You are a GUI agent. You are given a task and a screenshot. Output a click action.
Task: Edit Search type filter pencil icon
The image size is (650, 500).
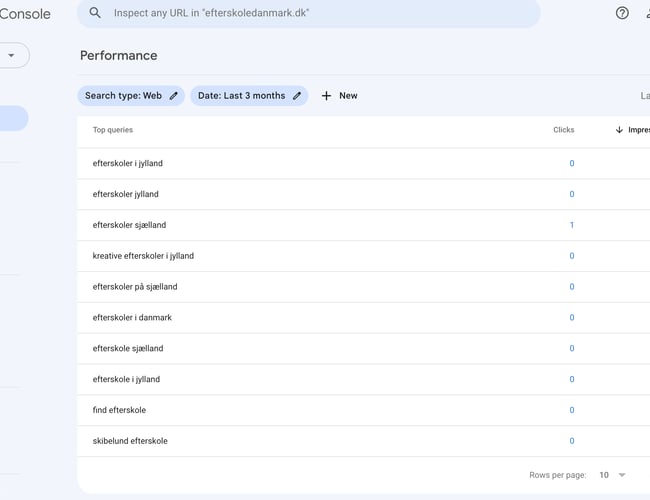[174, 96]
